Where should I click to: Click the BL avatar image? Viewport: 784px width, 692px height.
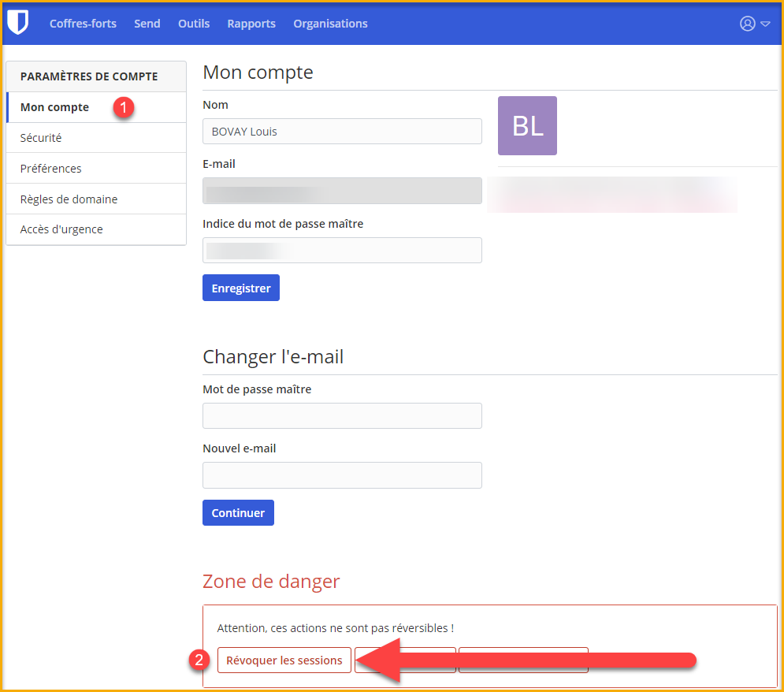pyautogui.click(x=527, y=126)
